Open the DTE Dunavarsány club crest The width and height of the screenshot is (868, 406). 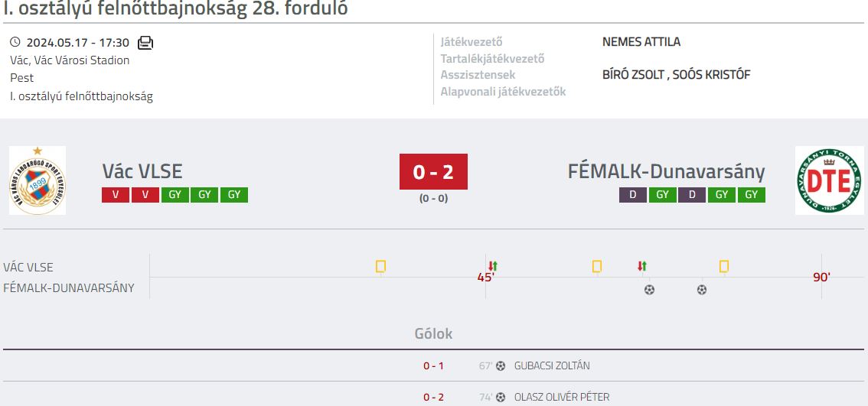click(x=829, y=180)
